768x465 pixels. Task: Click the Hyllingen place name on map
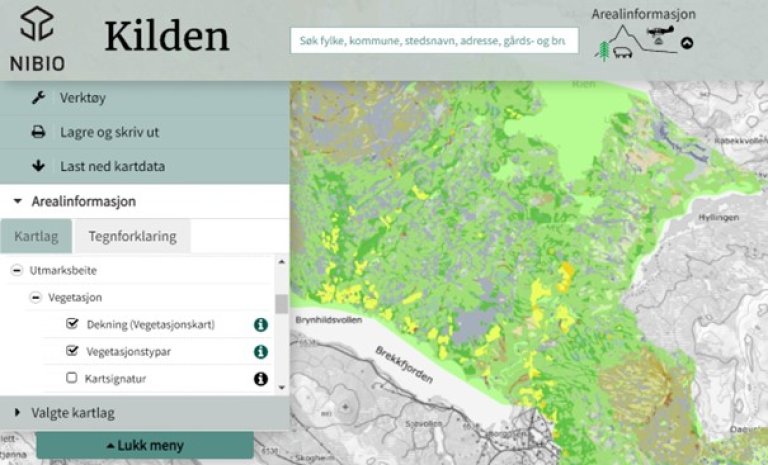pyautogui.click(x=719, y=218)
